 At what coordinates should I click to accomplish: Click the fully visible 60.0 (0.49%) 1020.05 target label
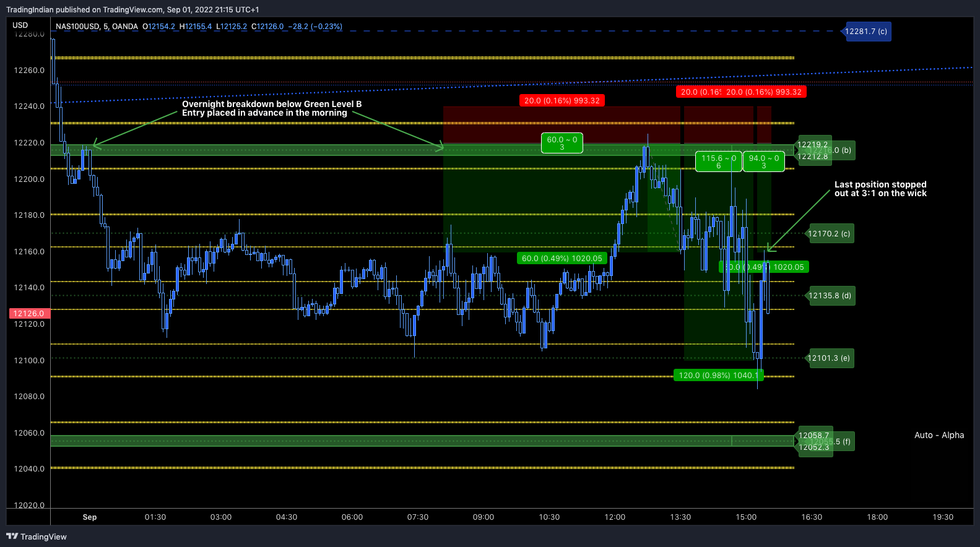[x=562, y=259]
